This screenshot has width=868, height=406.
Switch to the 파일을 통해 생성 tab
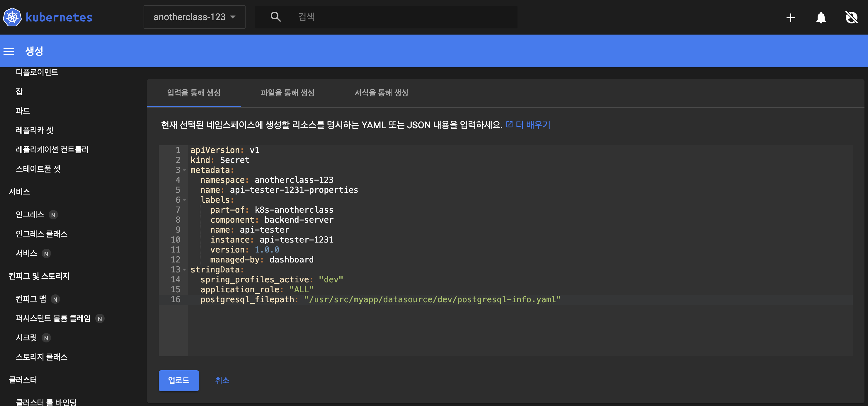[x=287, y=93]
